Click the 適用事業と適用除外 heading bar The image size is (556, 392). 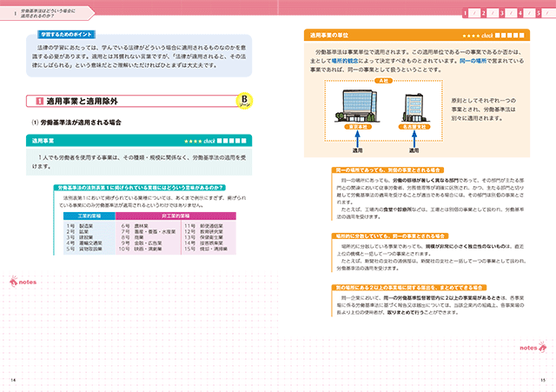coord(130,103)
